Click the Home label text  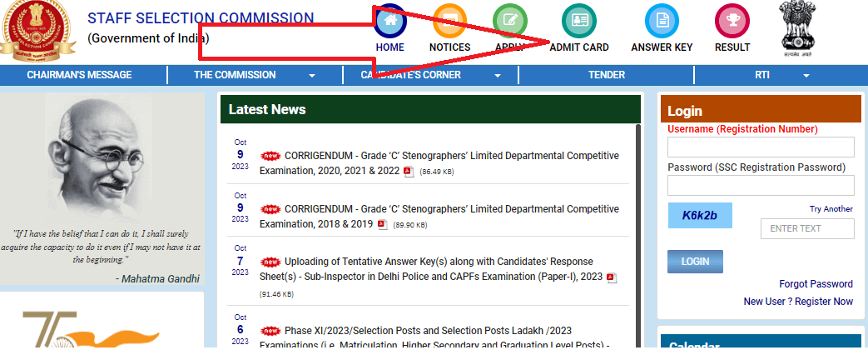[389, 47]
